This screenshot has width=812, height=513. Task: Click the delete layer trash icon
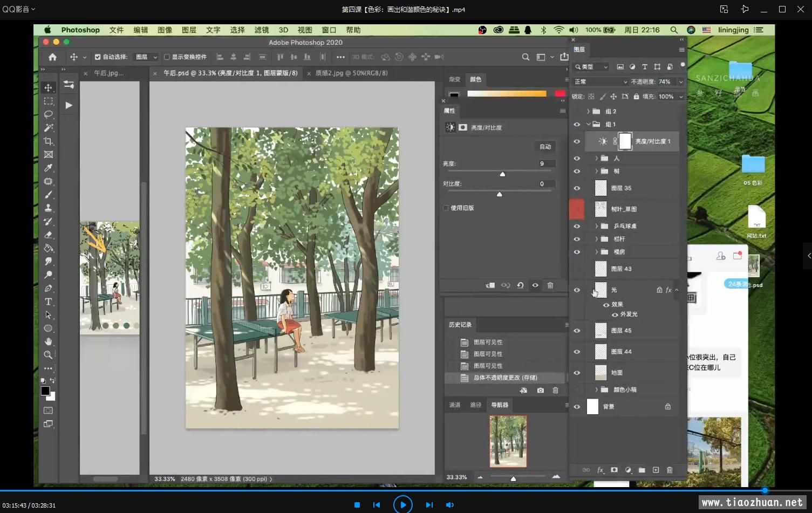tap(670, 470)
